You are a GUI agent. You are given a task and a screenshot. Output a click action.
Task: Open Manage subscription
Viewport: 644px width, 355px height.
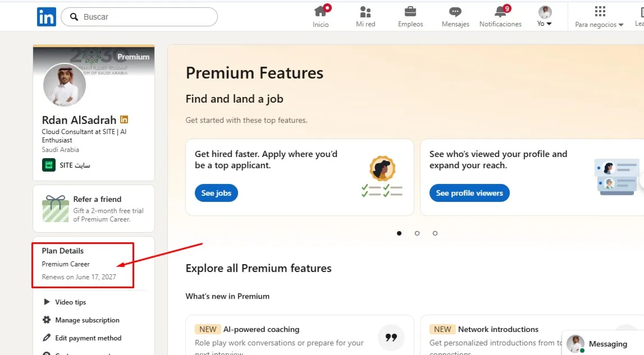click(x=88, y=320)
